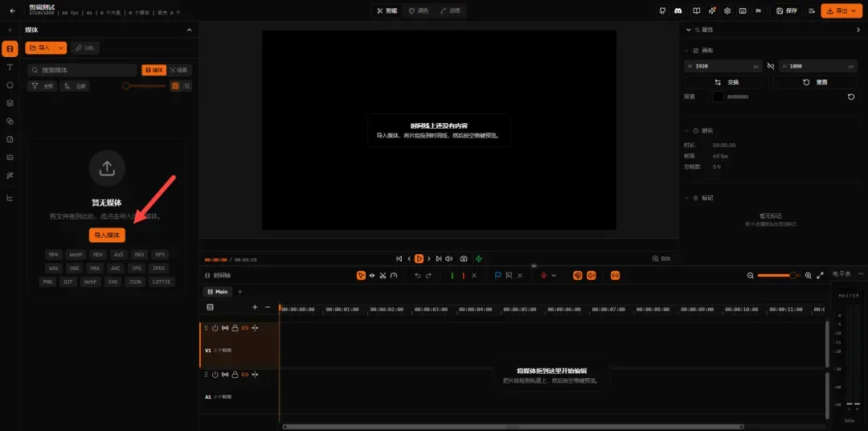Take a snapshot with the camera icon
This screenshot has width=868, height=431.
464,259
